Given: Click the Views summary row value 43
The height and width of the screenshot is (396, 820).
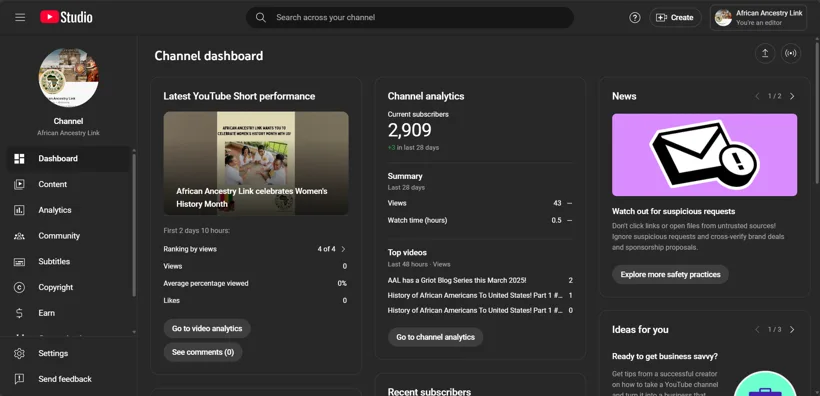Looking at the screenshot, I should coord(557,203).
